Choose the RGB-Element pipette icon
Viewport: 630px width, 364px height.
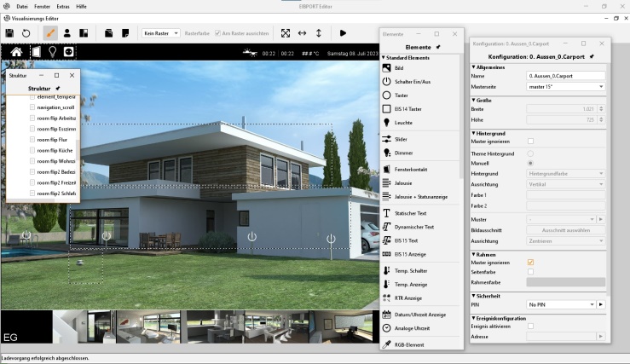411,344
